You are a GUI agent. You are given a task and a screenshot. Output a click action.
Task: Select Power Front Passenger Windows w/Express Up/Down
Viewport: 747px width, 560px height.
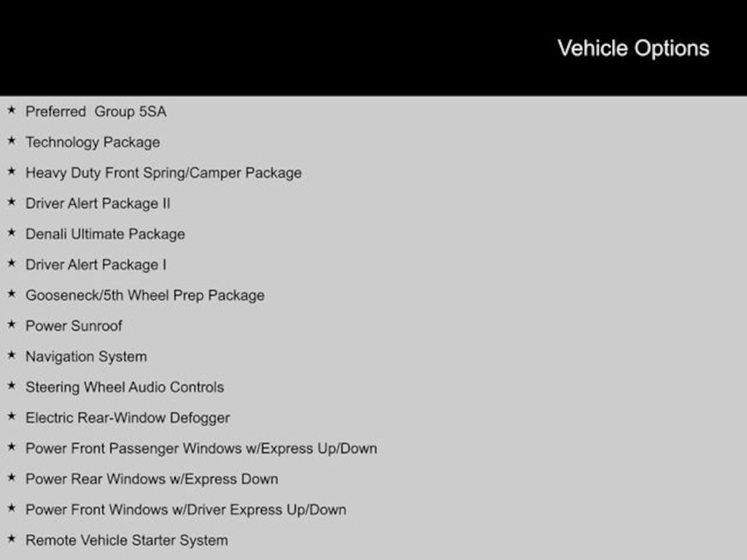tap(201, 448)
